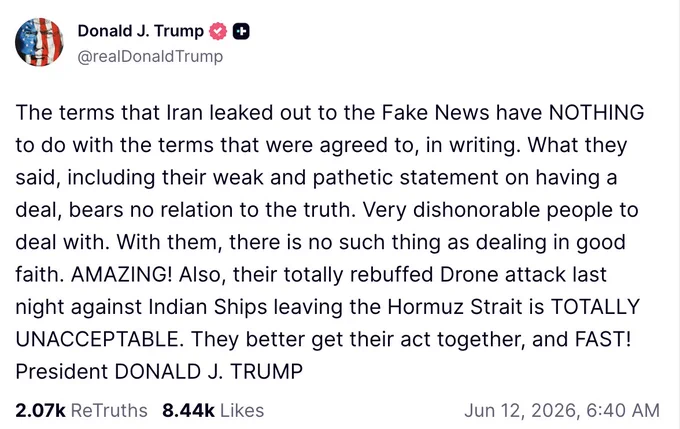Visit the @realDonaldTrump handle link
Screen dimensions: 680x429
150,56
